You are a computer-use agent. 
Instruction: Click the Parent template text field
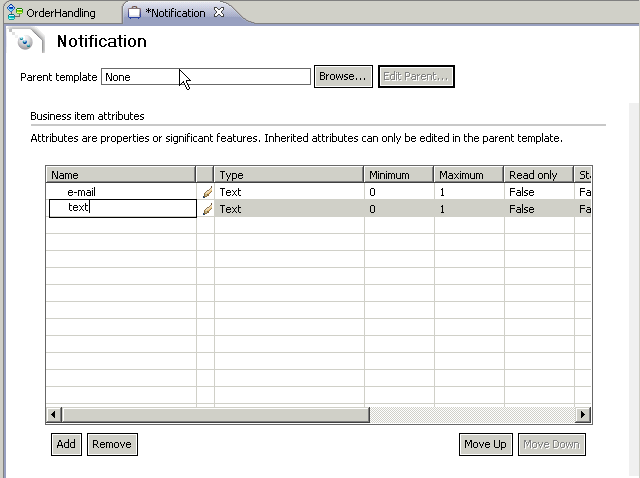click(205, 77)
